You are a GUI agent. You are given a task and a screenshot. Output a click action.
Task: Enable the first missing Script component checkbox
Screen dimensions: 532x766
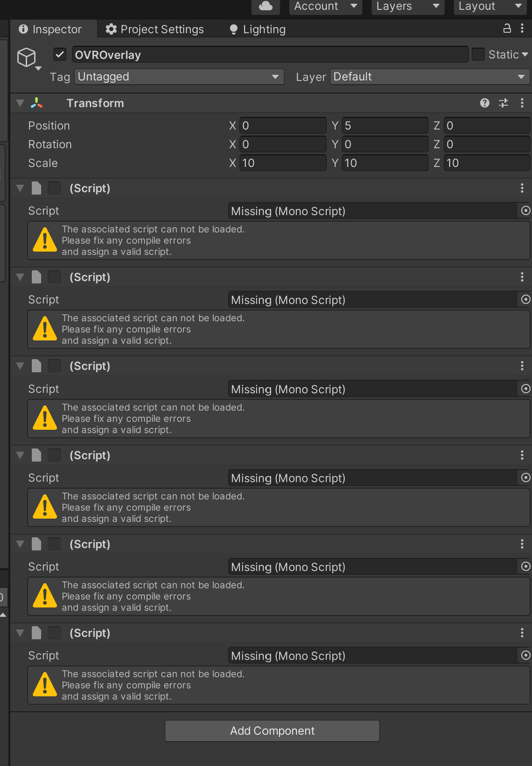pyautogui.click(x=54, y=188)
